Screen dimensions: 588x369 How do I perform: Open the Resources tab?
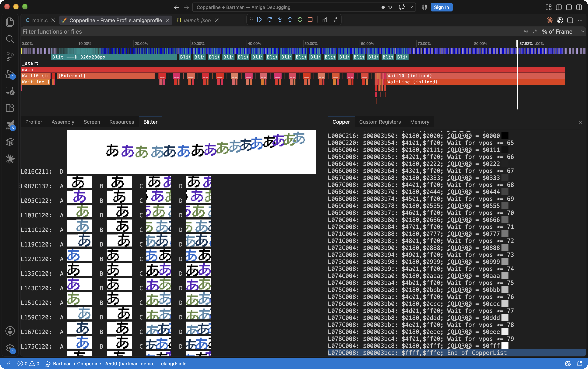click(122, 122)
